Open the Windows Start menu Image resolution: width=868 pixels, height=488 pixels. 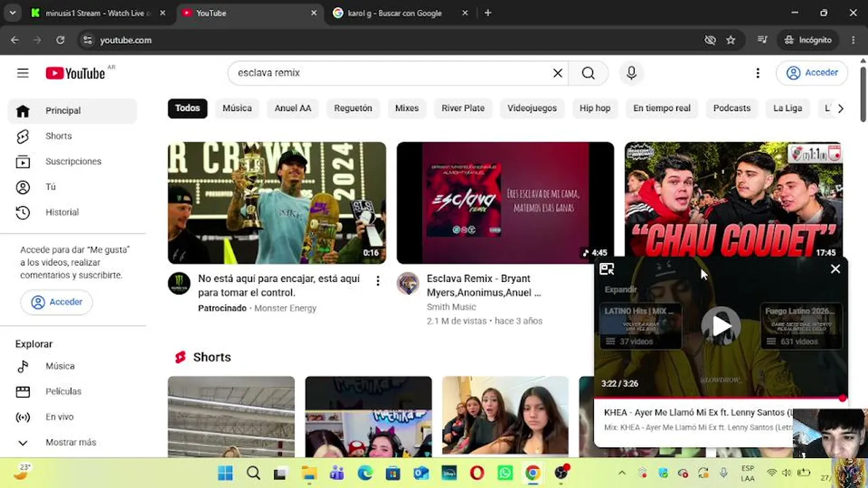225,473
